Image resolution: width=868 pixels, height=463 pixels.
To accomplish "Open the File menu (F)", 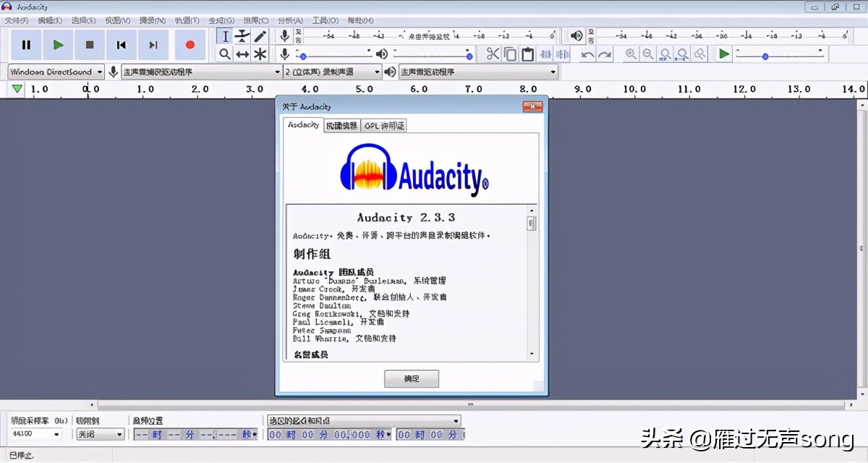I will [x=16, y=20].
